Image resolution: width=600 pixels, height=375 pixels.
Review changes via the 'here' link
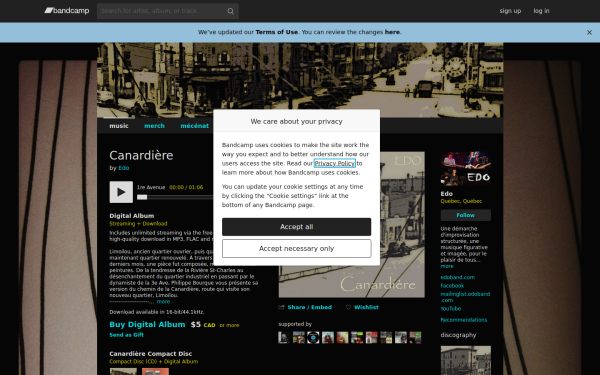click(392, 32)
